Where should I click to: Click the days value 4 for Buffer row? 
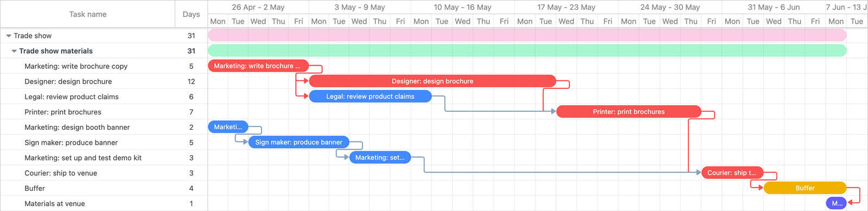[191, 188]
